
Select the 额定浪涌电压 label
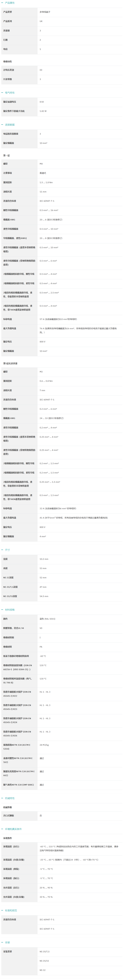point(10,102)
